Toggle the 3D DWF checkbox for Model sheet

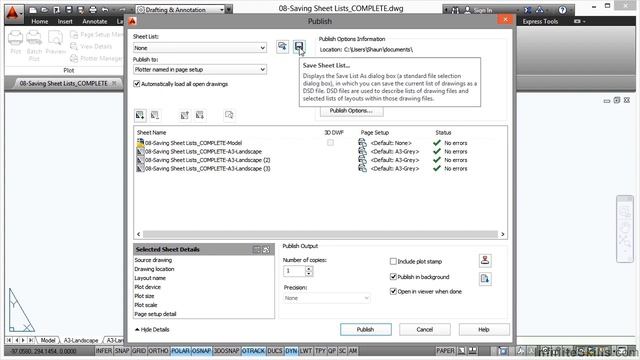pos(330,143)
